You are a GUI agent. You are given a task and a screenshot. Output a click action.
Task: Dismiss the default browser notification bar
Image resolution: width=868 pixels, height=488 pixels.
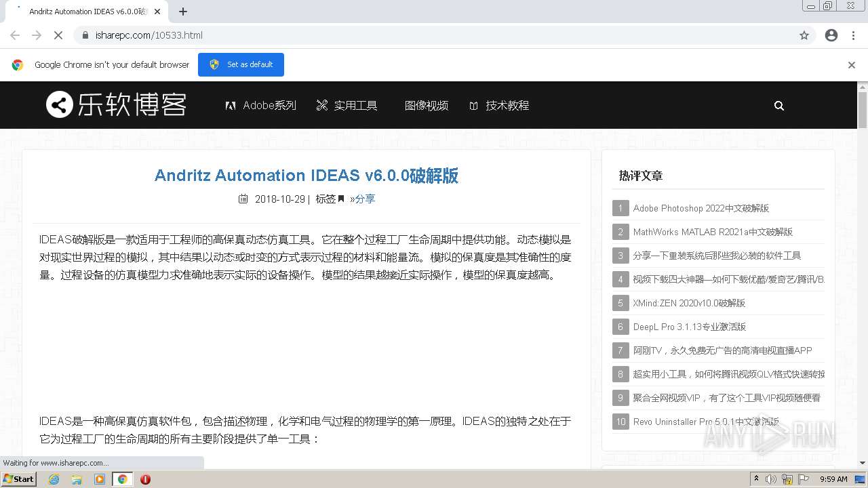tap(852, 65)
